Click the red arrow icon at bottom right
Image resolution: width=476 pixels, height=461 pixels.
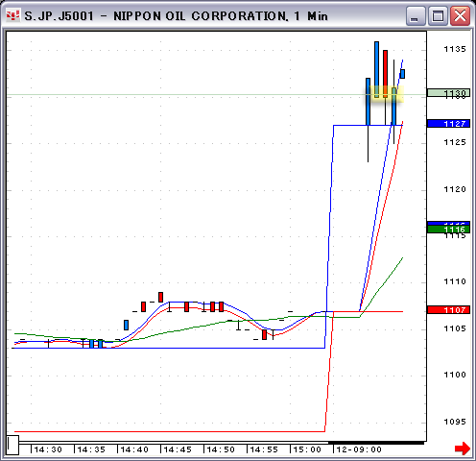463,449
